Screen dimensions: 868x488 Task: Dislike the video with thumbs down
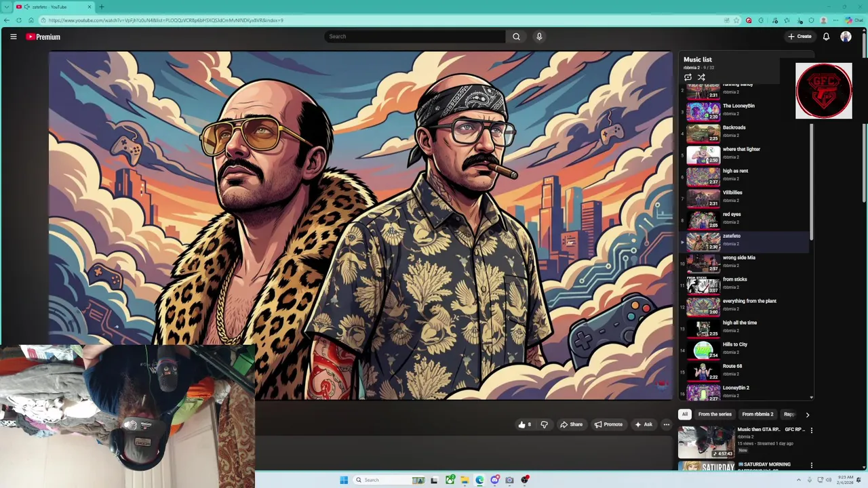point(544,425)
